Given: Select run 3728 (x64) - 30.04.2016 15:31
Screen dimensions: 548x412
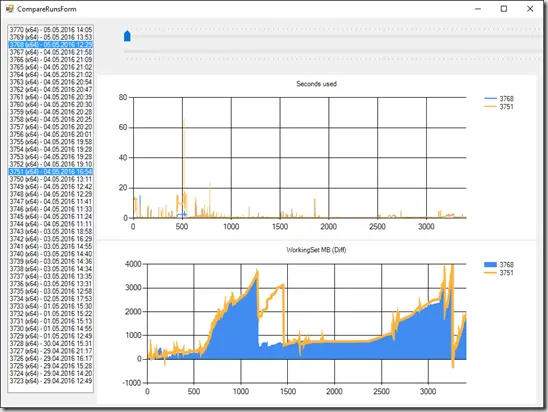Looking at the screenshot, I should click(x=51, y=344).
